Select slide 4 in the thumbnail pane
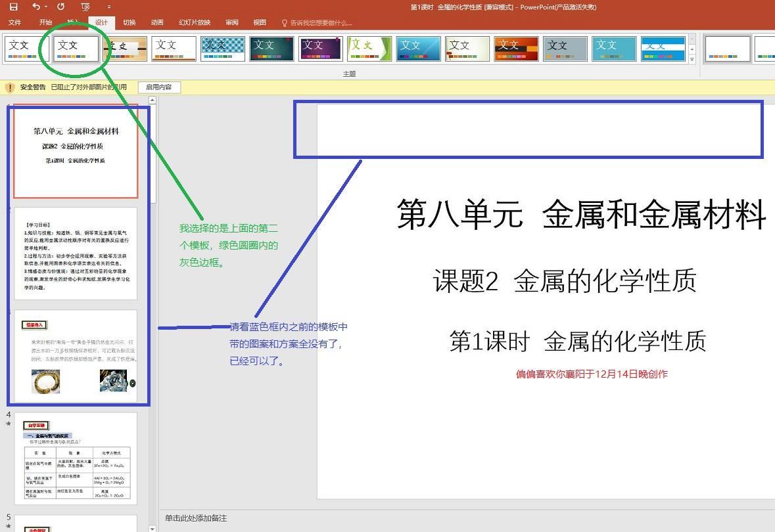The height and width of the screenshot is (532, 775). coord(76,460)
